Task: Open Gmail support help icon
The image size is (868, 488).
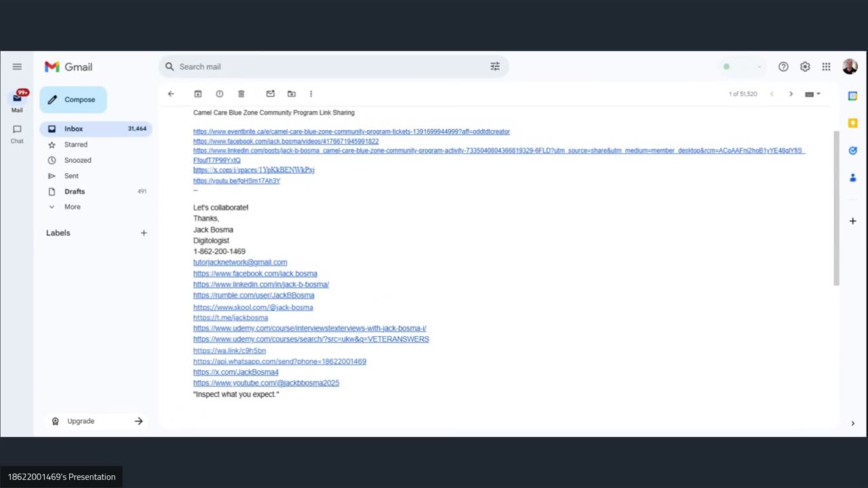Action: click(x=783, y=66)
